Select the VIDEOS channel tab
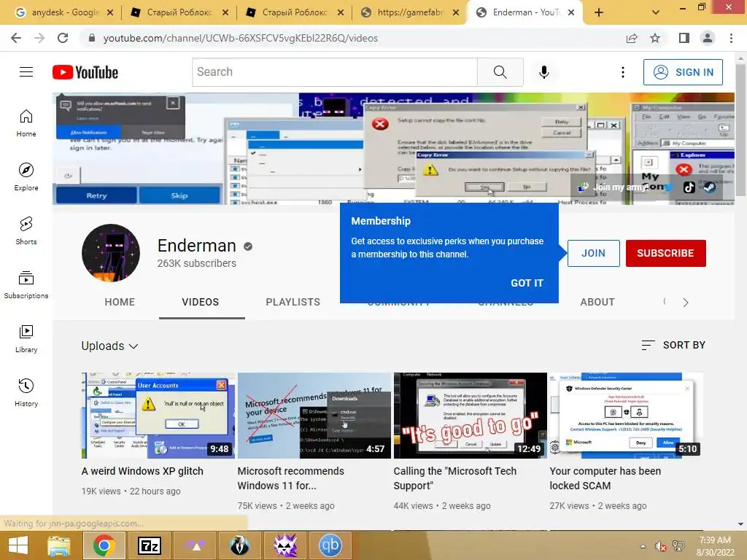747x560 pixels. 201,302
